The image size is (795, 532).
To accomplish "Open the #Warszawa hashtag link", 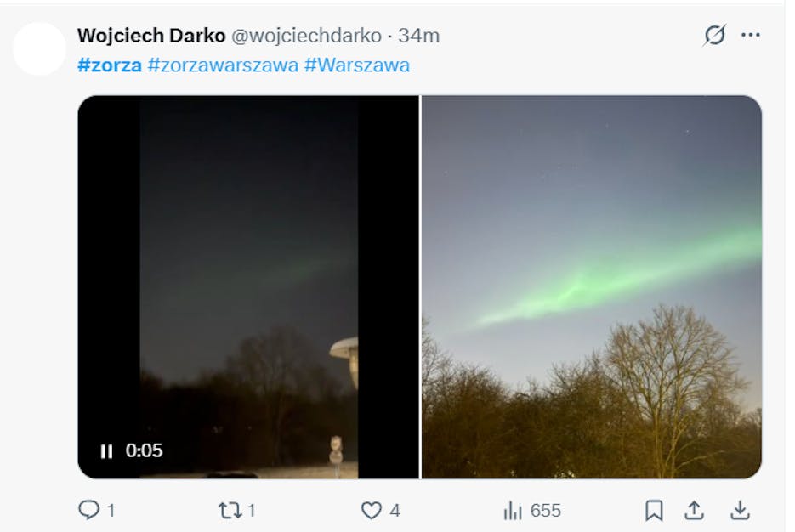I will 356,65.
